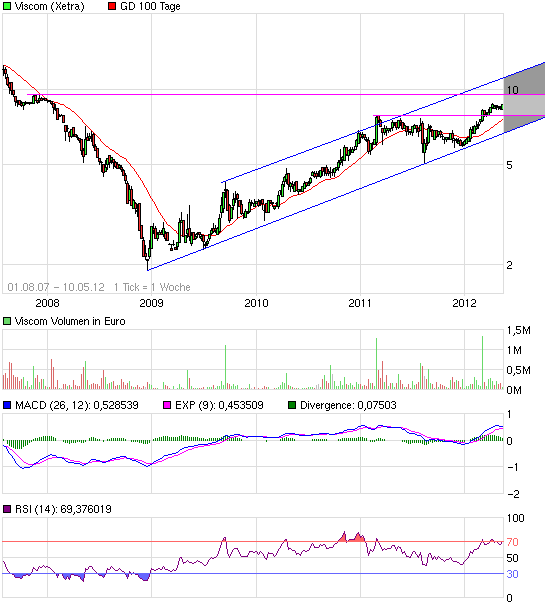545x606 pixels.
Task: Click the green Viscom Volumen legend swatch
Action: coord(7,321)
